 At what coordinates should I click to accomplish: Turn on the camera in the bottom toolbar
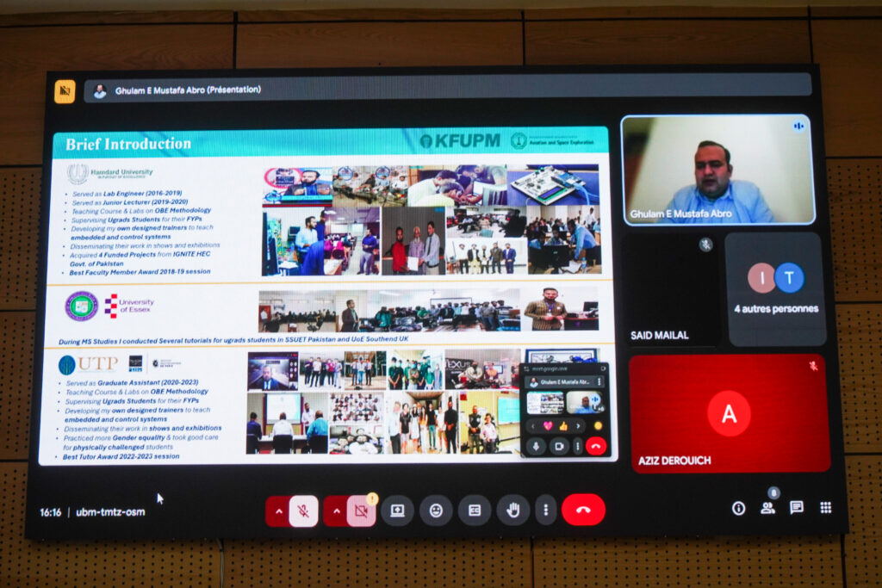pyautogui.click(x=361, y=511)
